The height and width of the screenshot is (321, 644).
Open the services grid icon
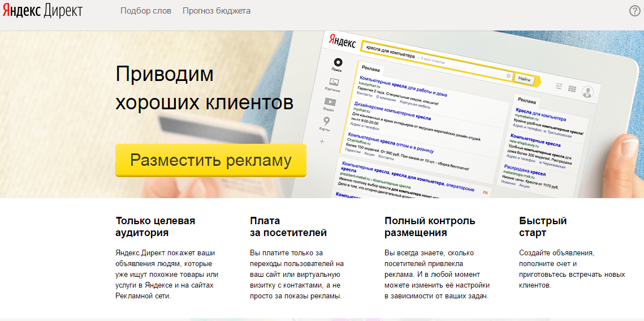(572, 88)
